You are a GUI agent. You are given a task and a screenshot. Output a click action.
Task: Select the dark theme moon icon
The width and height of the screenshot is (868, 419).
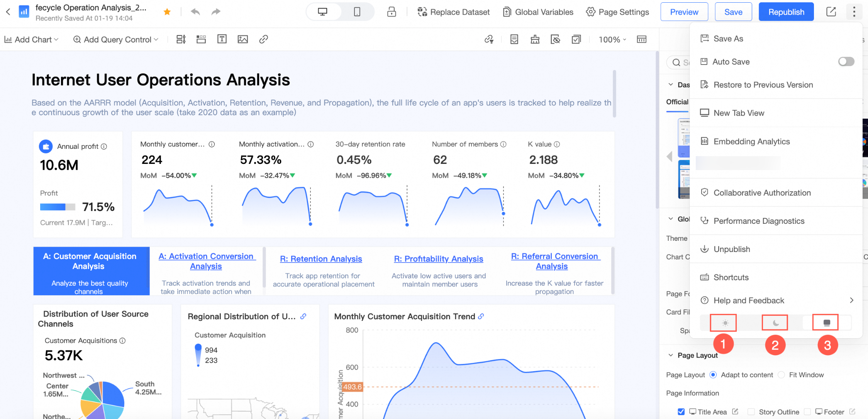click(775, 323)
